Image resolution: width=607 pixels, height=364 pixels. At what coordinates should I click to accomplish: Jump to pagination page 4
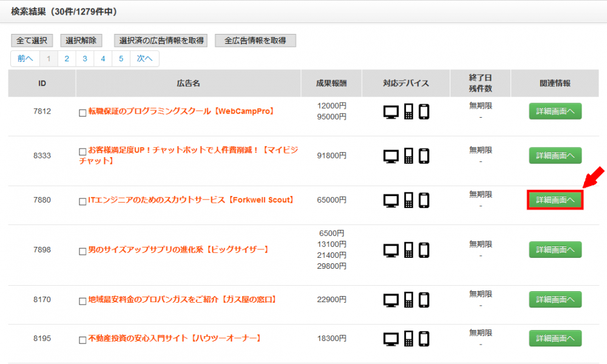point(103,58)
